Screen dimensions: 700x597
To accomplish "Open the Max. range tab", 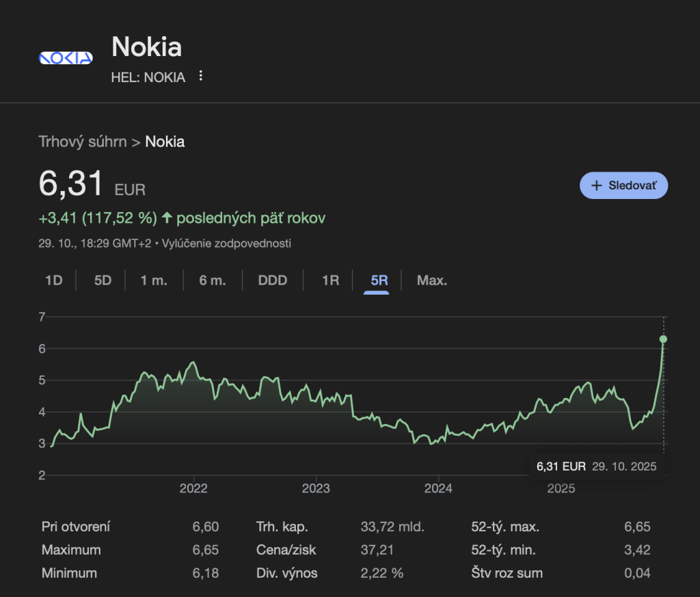I will (x=432, y=280).
